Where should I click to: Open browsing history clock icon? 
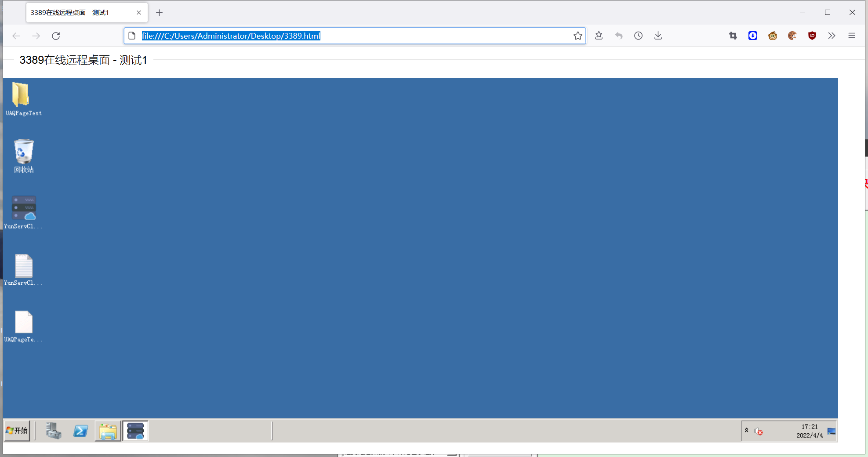pyautogui.click(x=639, y=36)
